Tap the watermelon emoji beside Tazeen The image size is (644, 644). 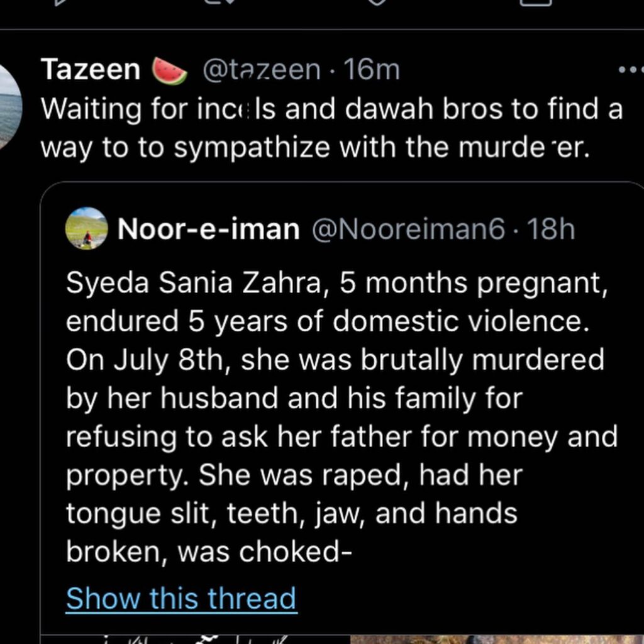tap(169, 70)
